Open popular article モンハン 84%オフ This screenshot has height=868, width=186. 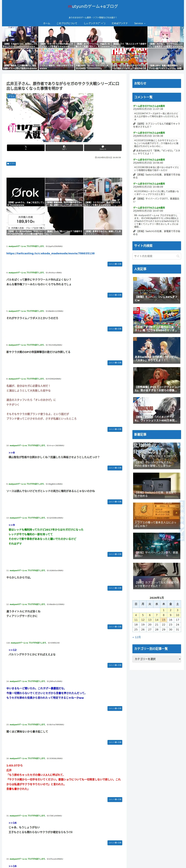(157, 290)
